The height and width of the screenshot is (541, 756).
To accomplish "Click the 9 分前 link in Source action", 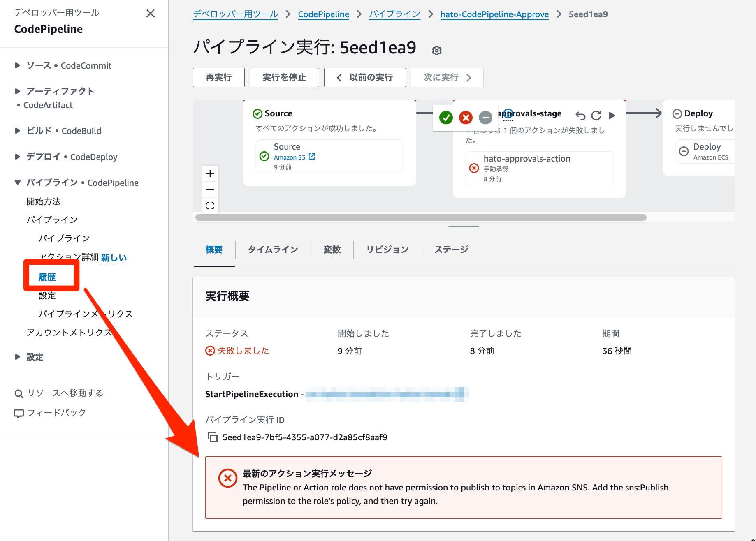I will (283, 167).
